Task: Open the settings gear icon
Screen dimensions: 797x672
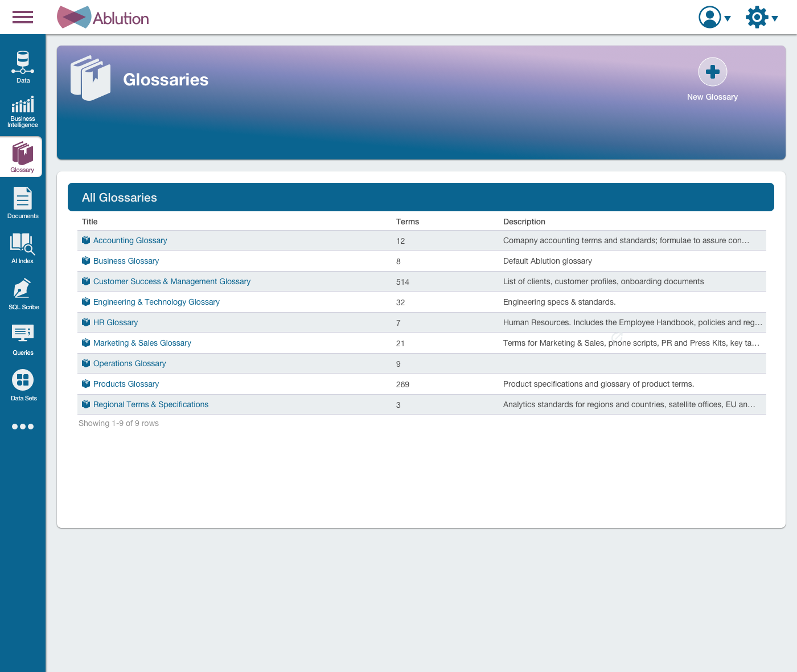Action: (x=757, y=17)
